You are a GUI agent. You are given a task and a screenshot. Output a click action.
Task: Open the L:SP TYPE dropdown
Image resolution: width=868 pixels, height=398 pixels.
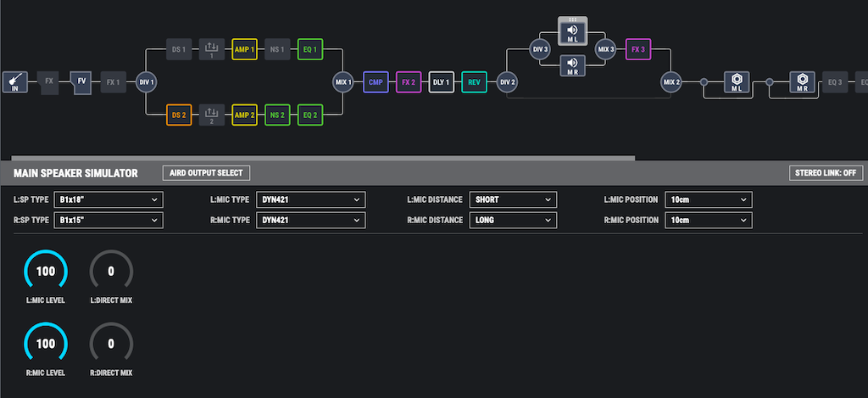click(108, 199)
